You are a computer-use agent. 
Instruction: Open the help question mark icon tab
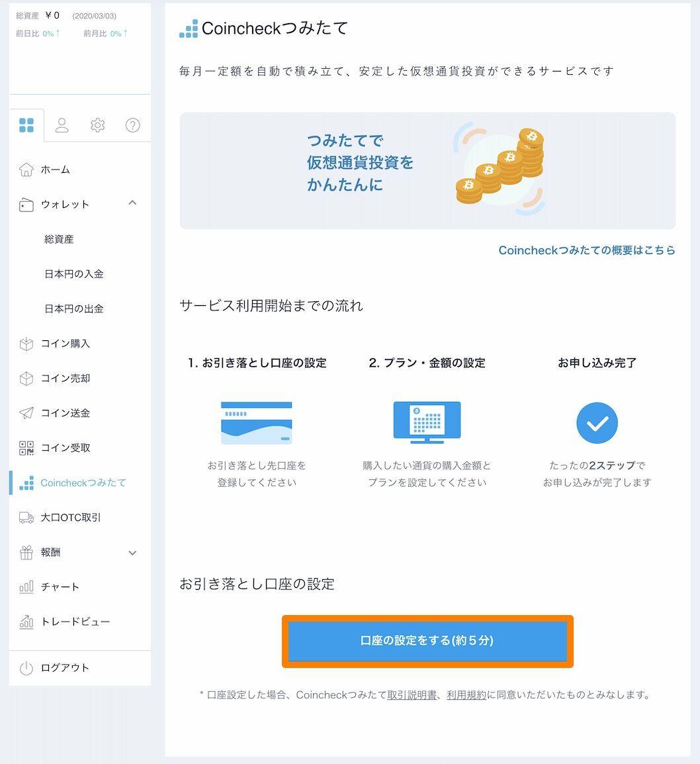pos(133,125)
